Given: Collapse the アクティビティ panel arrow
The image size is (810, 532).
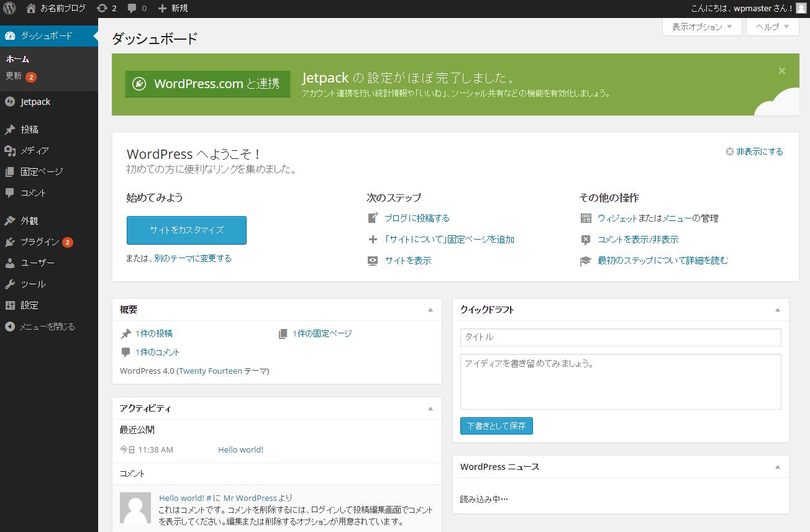Looking at the screenshot, I should click(x=430, y=408).
